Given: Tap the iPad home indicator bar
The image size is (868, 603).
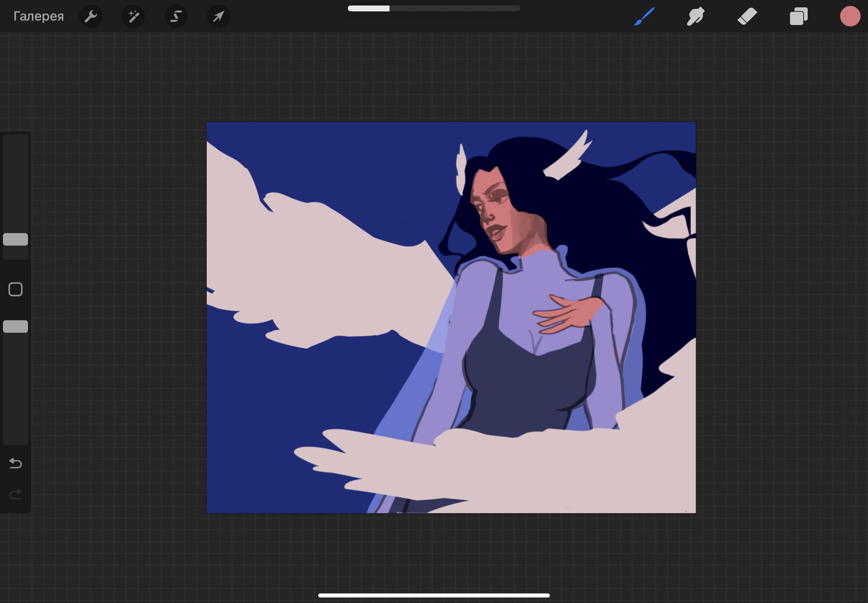Looking at the screenshot, I should (433, 595).
